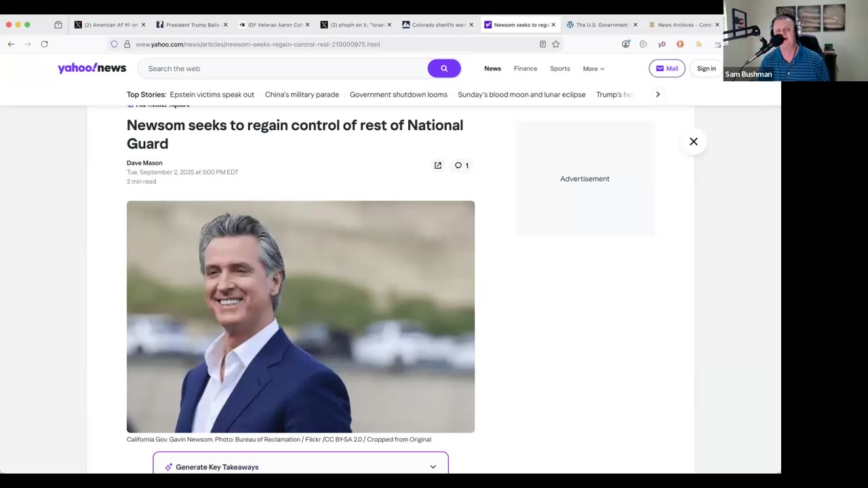868x488 pixels.
Task: Open 'Epstein victims speak out' top story
Action: (212, 94)
